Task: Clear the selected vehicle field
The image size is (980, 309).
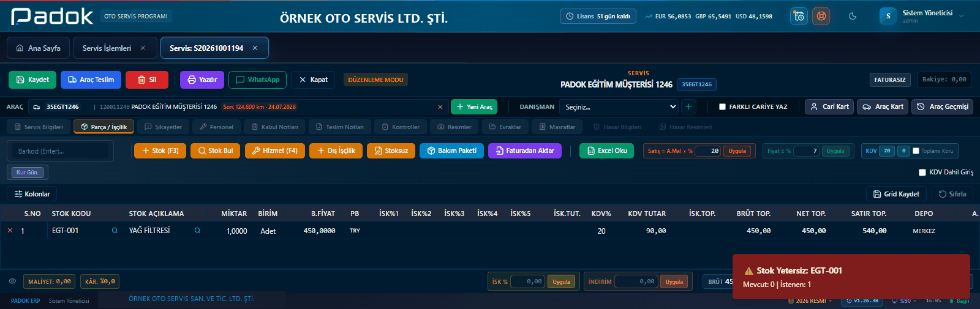Action: coord(440,107)
